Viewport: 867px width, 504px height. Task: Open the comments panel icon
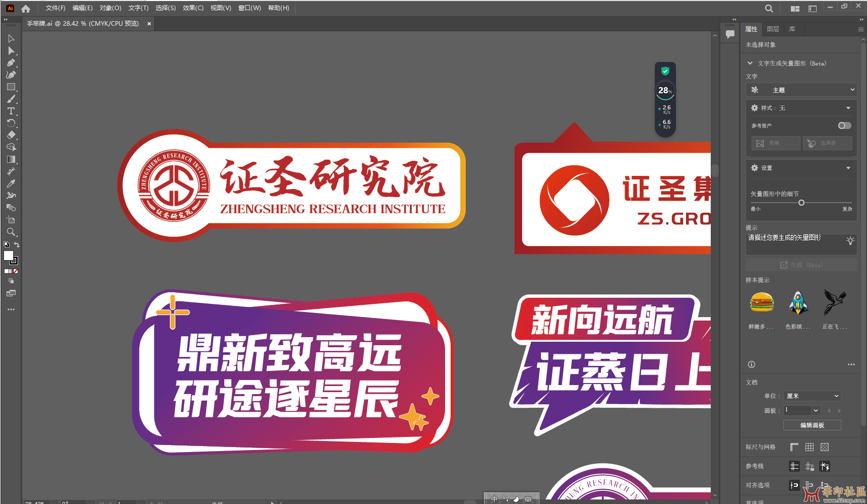[x=730, y=34]
